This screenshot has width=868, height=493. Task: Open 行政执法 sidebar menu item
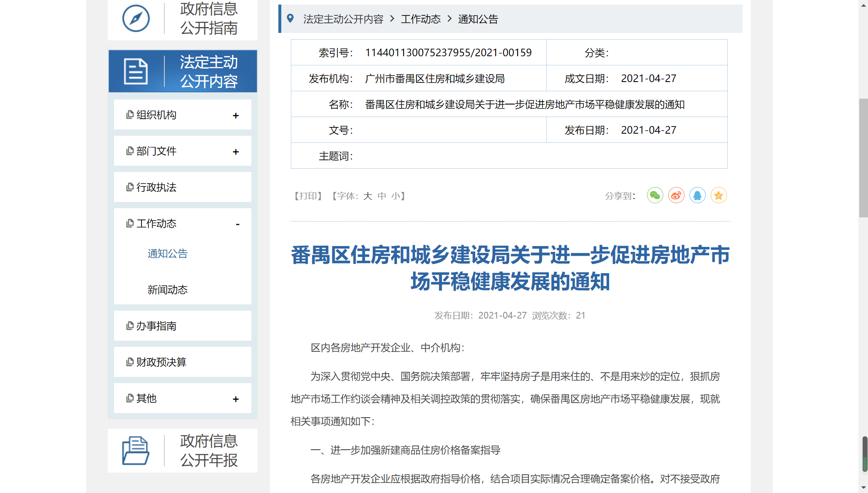pos(182,187)
